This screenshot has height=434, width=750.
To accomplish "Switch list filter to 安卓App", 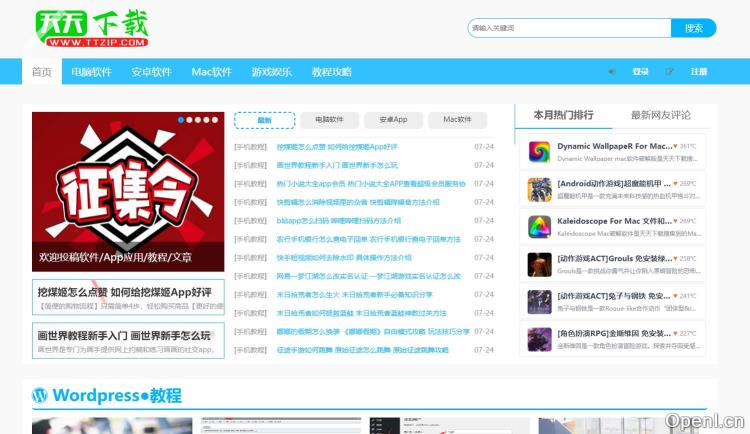I will click(386, 120).
